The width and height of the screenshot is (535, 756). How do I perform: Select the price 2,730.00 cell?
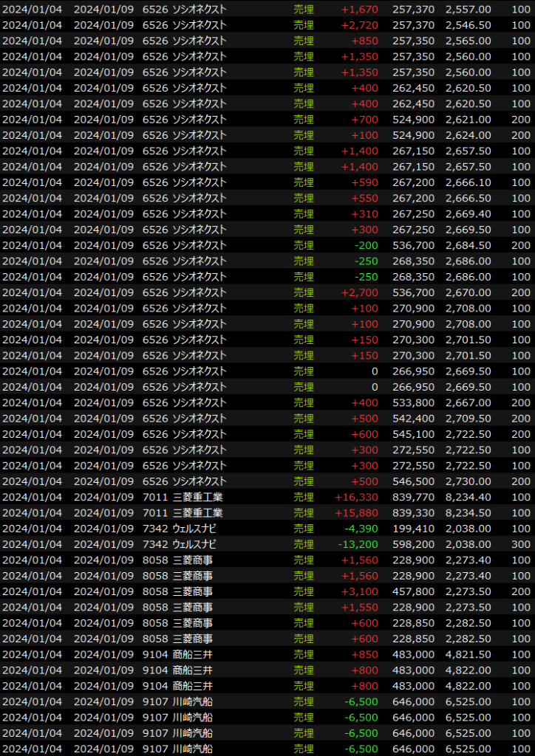pos(468,481)
